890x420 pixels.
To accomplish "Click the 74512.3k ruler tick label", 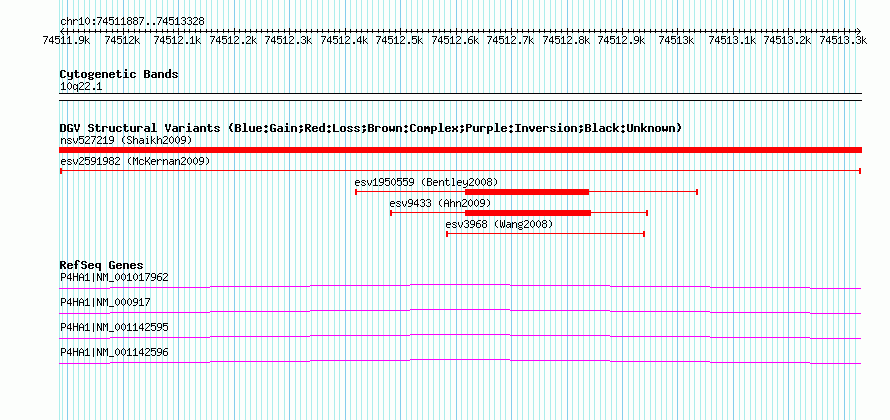I will click(x=289, y=40).
